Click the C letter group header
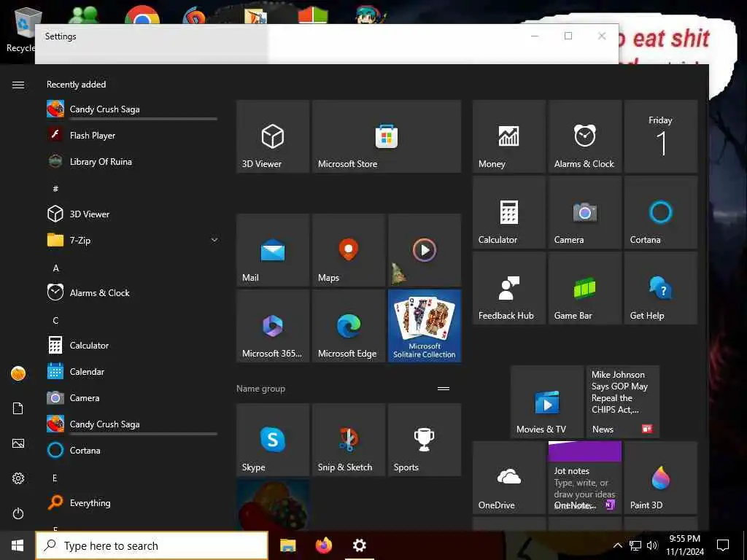This screenshot has height=560, width=747. (x=55, y=321)
